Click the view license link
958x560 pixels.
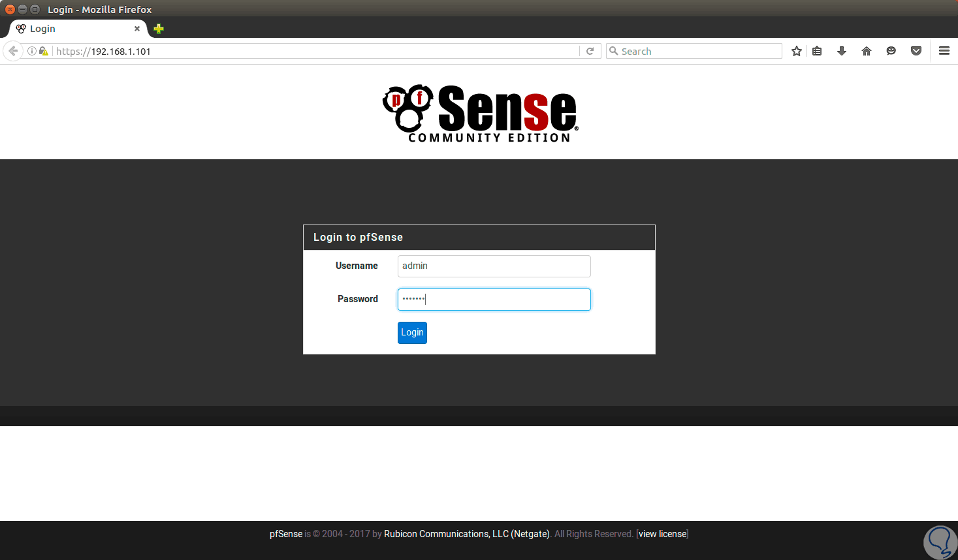pos(663,534)
